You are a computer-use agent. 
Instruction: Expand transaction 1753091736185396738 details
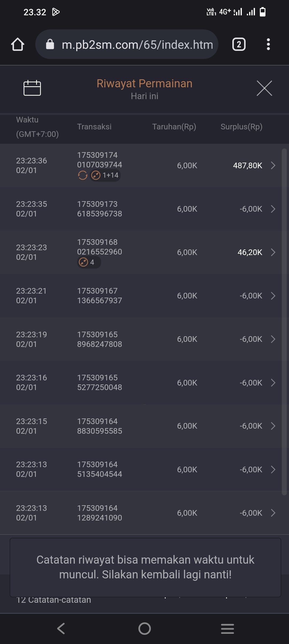point(273,209)
